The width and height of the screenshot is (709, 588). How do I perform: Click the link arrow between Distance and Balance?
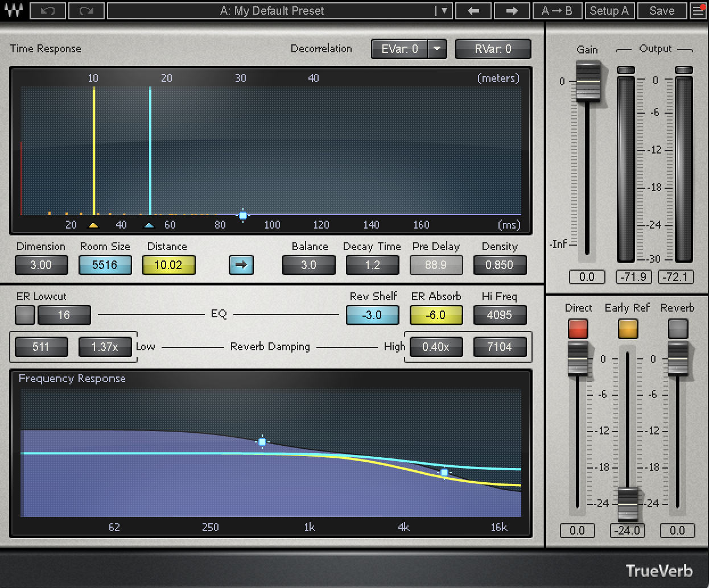(x=241, y=265)
